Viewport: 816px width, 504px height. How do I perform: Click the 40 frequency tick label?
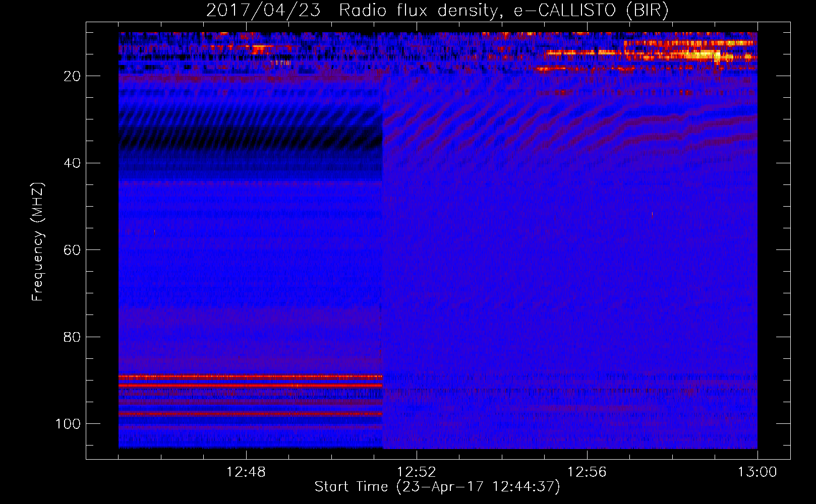pos(72,163)
